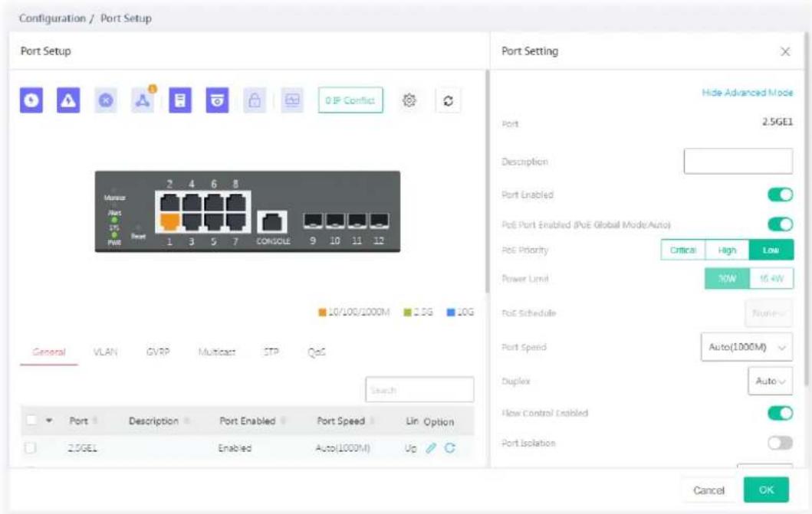This screenshot has width=812, height=514.
Task: Click the refresh arrows icon
Action: coord(449,101)
